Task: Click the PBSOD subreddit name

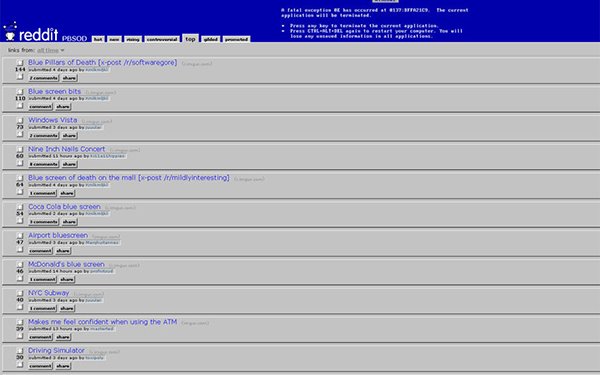Action: point(74,39)
